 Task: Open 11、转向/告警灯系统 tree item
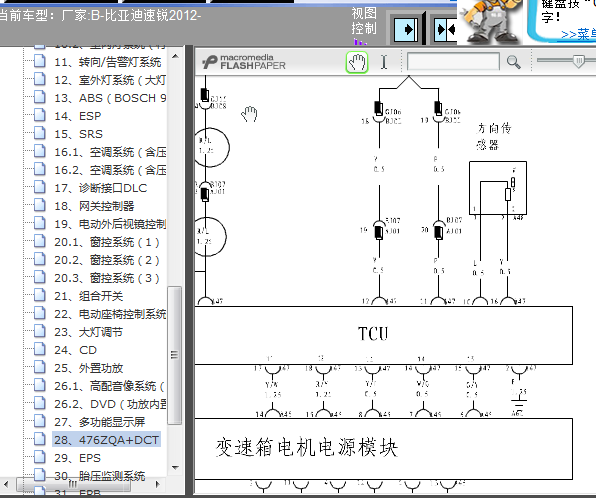pos(108,62)
